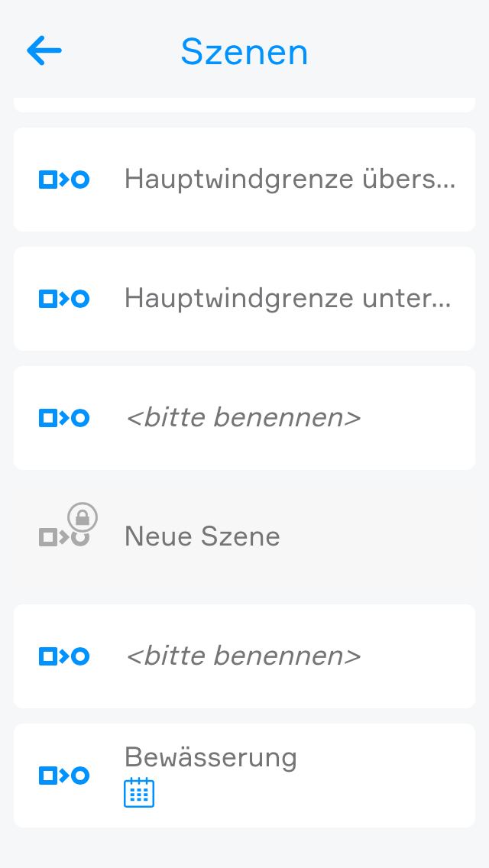Click the blue scene icon next to Bewässerung

point(64,776)
